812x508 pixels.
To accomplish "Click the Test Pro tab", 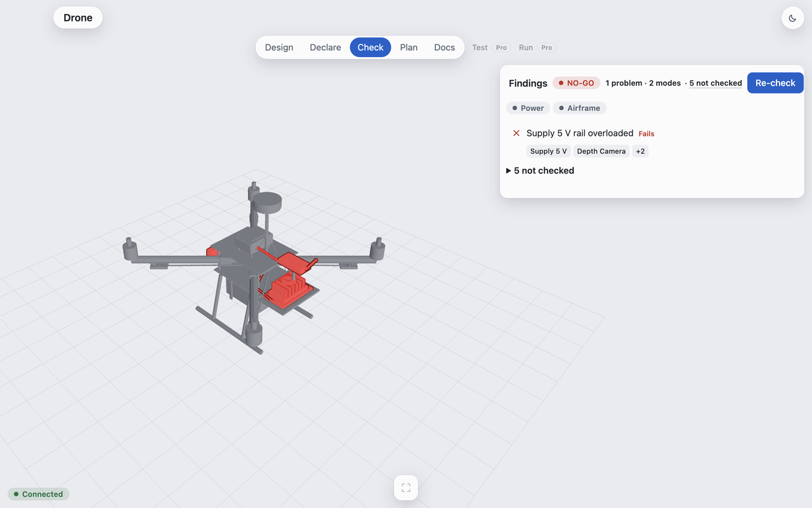I will pyautogui.click(x=491, y=48).
